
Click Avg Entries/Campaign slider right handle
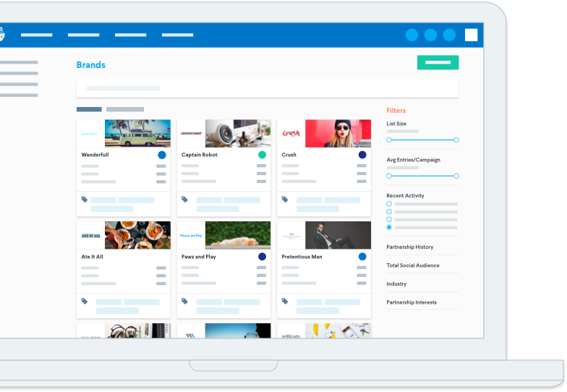[x=456, y=176]
